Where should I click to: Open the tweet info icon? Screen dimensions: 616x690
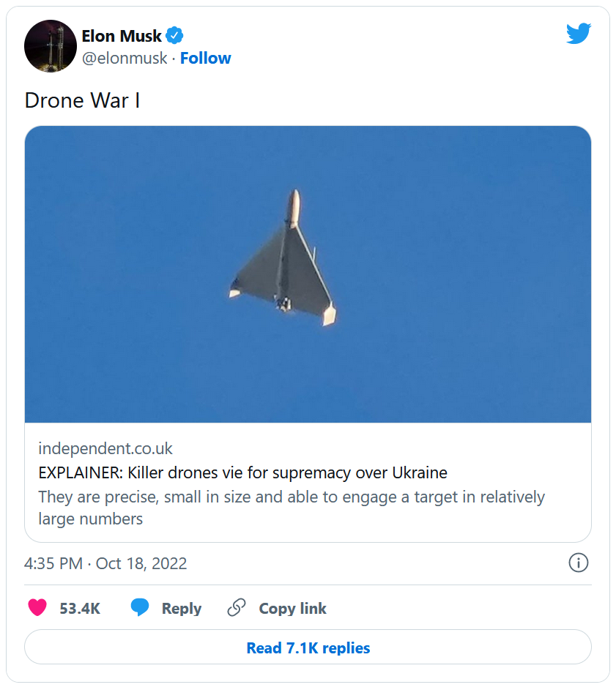pyautogui.click(x=578, y=563)
